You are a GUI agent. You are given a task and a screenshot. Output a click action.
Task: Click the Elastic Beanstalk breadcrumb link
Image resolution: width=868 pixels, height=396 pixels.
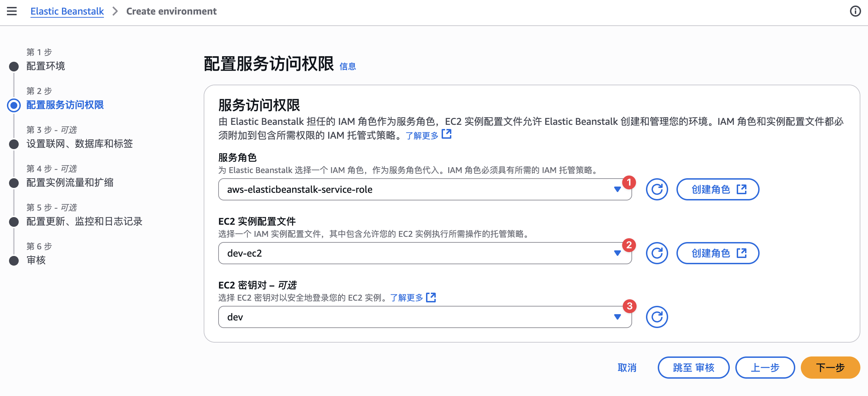67,11
